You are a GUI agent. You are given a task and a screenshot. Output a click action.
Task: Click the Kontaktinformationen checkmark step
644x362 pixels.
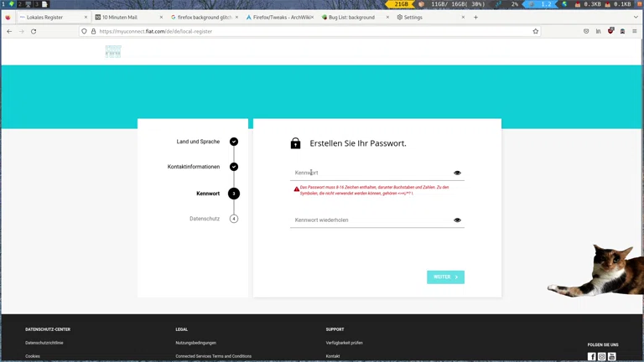234,167
